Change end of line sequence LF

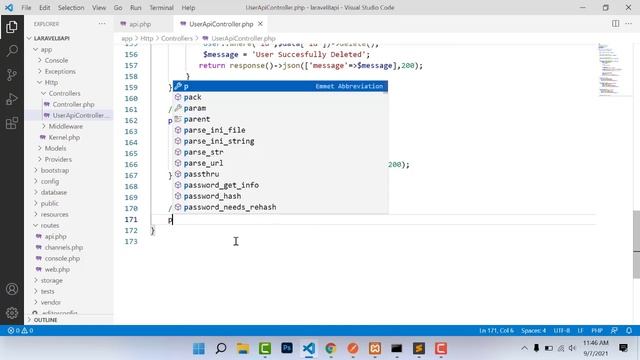(580, 331)
